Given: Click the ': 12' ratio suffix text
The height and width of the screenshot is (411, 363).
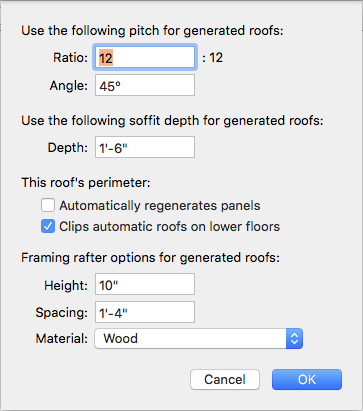Looking at the screenshot, I should pos(212,58).
